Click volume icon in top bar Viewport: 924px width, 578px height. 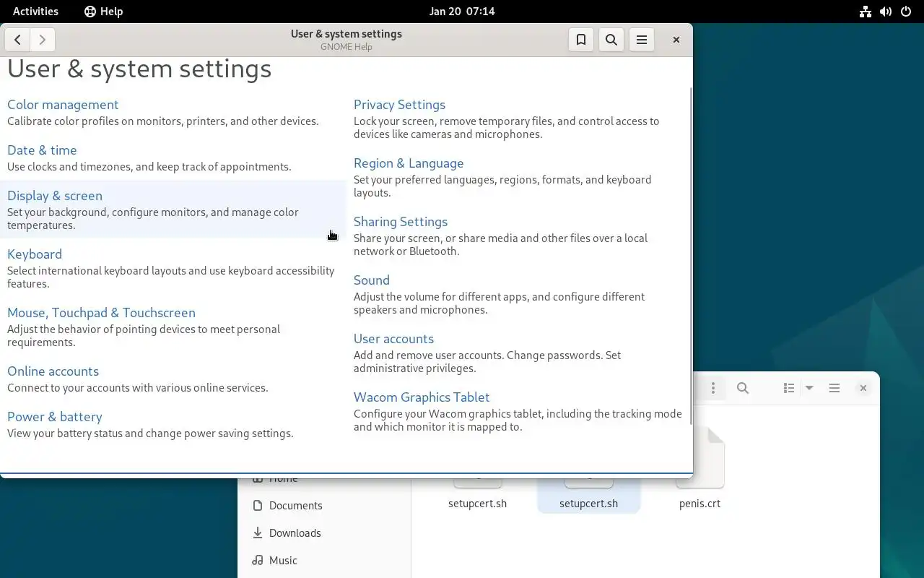[x=886, y=11]
